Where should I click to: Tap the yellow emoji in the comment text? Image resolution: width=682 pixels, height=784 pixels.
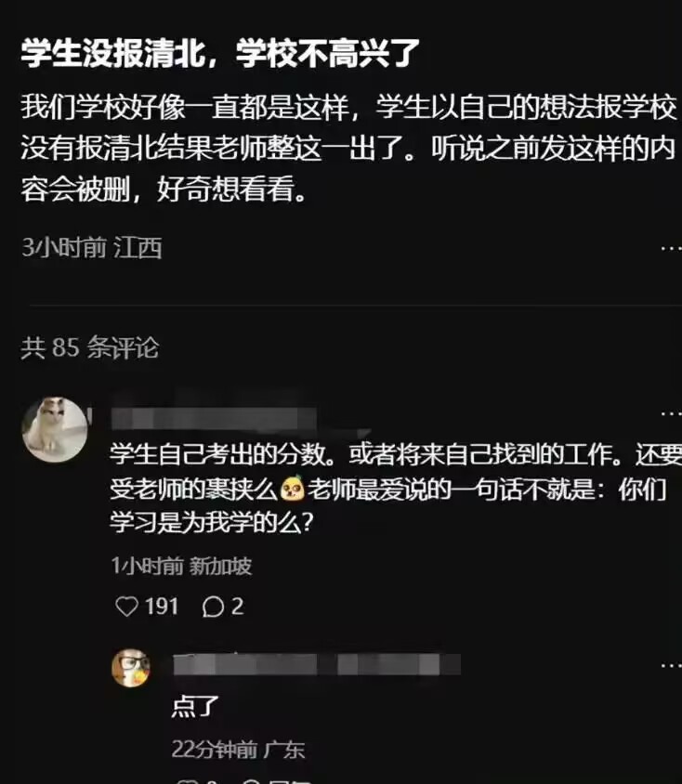pos(293,489)
